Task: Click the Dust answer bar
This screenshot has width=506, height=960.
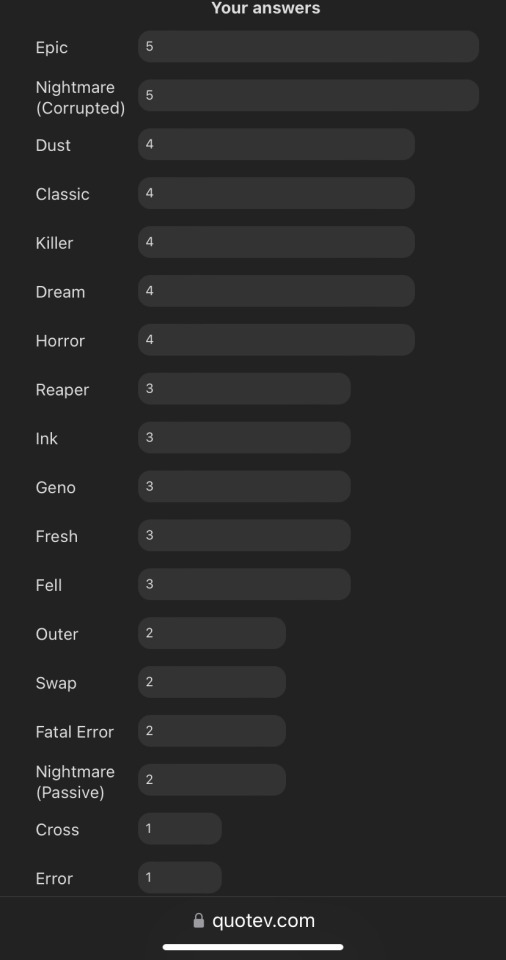Action: point(276,144)
